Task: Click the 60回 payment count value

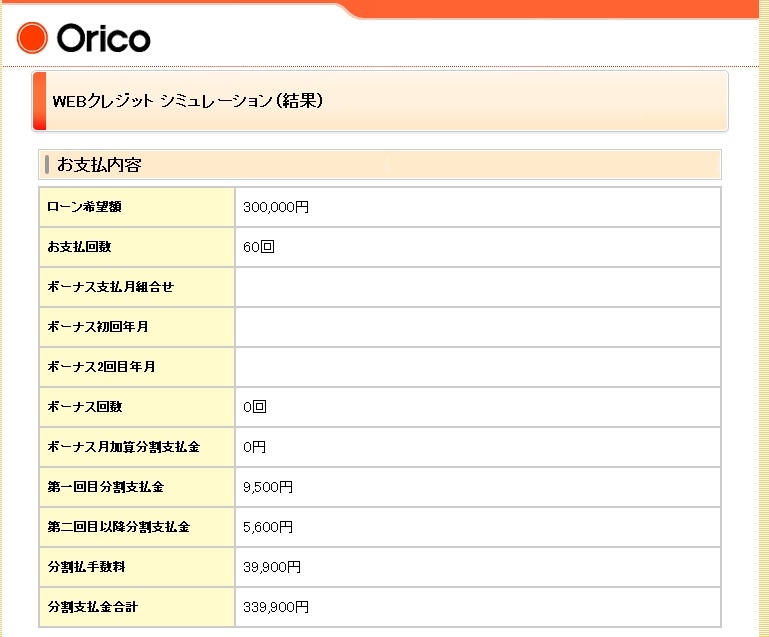Action: 258,247
